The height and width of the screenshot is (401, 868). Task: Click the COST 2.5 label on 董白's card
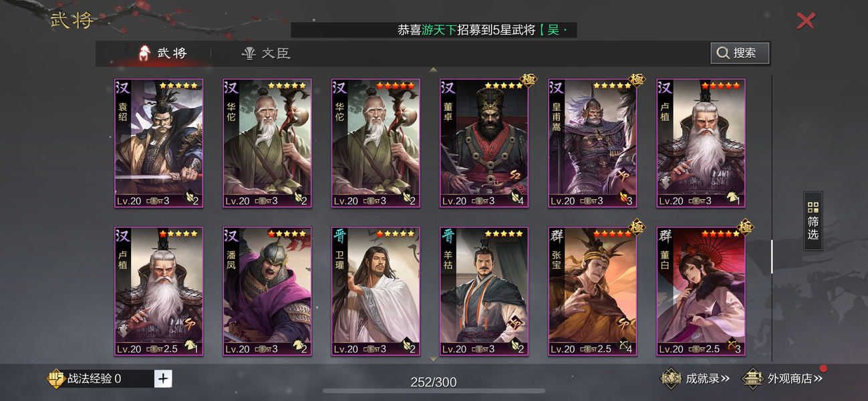coord(704,349)
